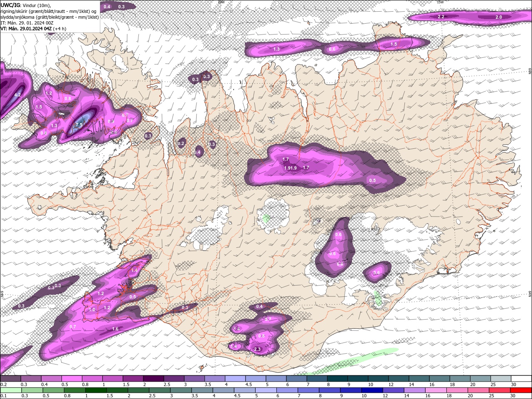The height and width of the screenshot is (399, 532).
Task: Click the 2.2 value in the northeast offshore band
Action: pos(441,17)
